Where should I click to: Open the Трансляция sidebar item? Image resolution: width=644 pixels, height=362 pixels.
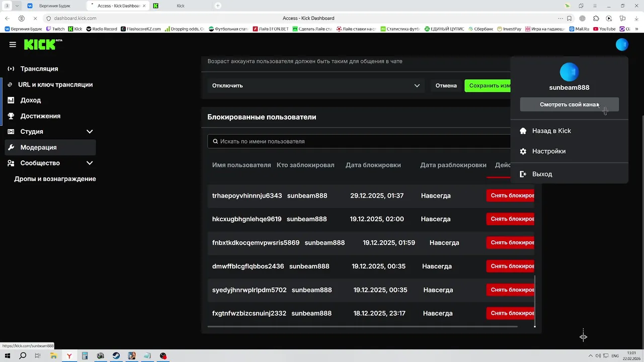pos(50,69)
